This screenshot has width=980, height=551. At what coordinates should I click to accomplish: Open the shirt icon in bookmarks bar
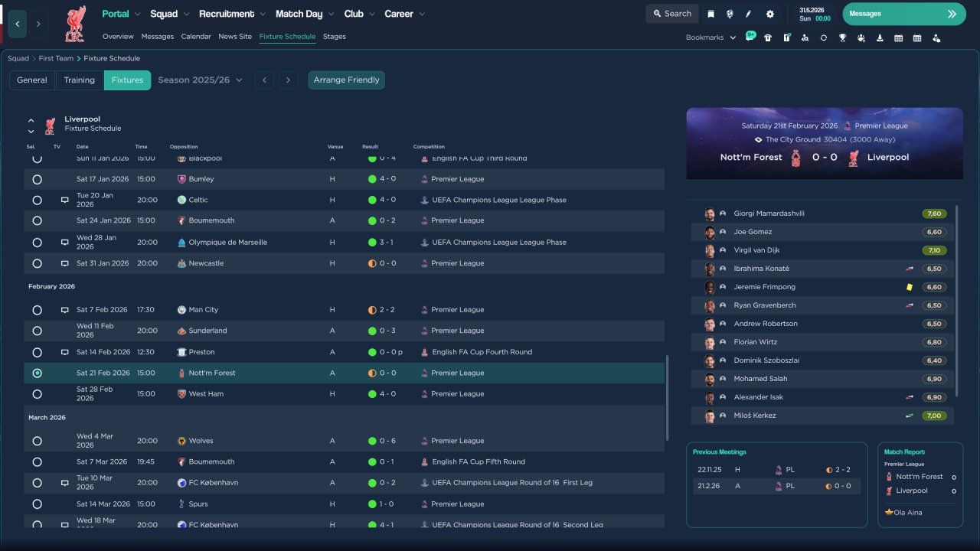tap(768, 37)
